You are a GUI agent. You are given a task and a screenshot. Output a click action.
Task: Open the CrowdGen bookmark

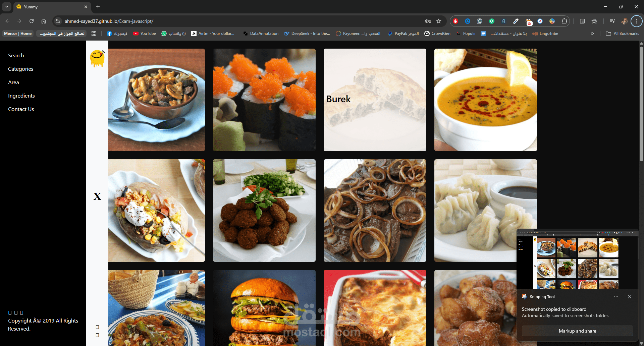coord(437,34)
